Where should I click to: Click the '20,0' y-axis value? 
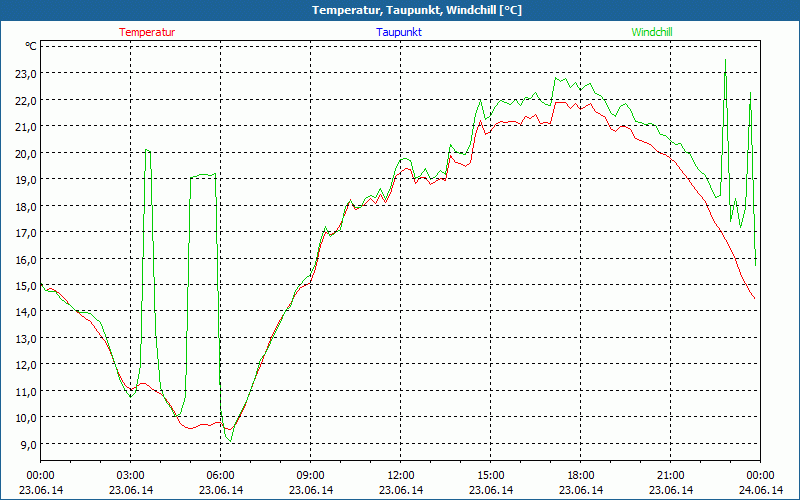[26, 154]
